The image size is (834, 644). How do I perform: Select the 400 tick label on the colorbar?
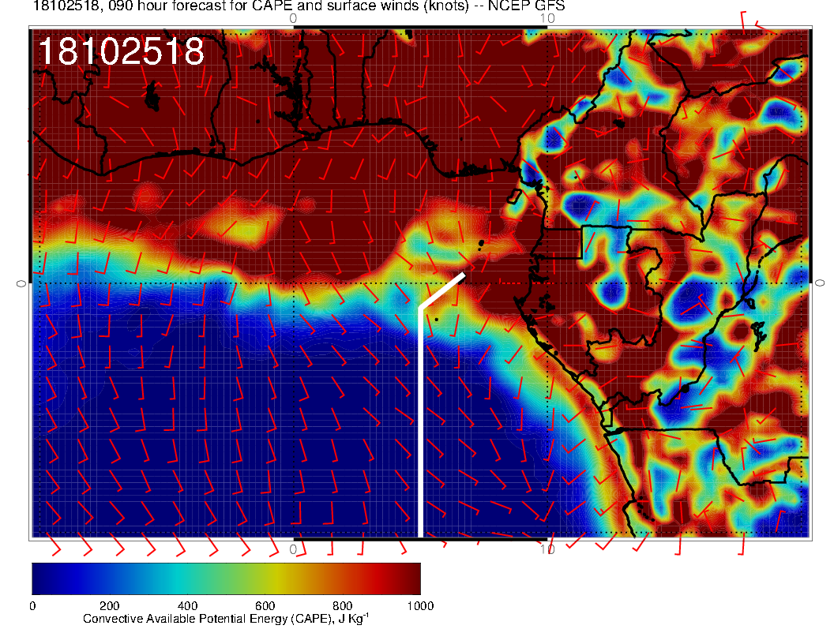187,606
